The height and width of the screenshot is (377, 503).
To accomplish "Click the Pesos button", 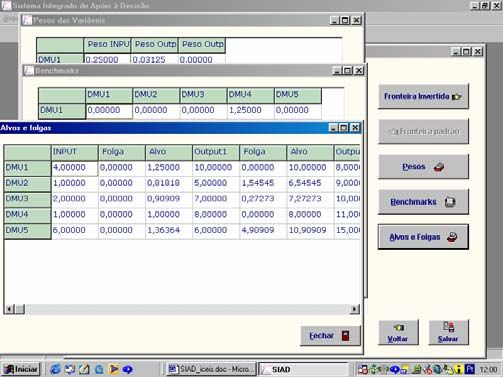I will pos(423,167).
